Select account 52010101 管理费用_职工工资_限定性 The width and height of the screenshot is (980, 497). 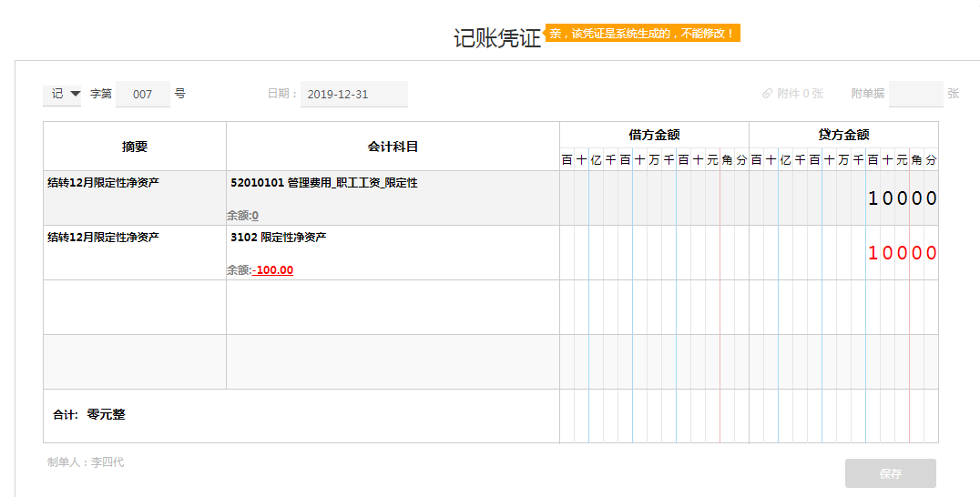coord(323,183)
